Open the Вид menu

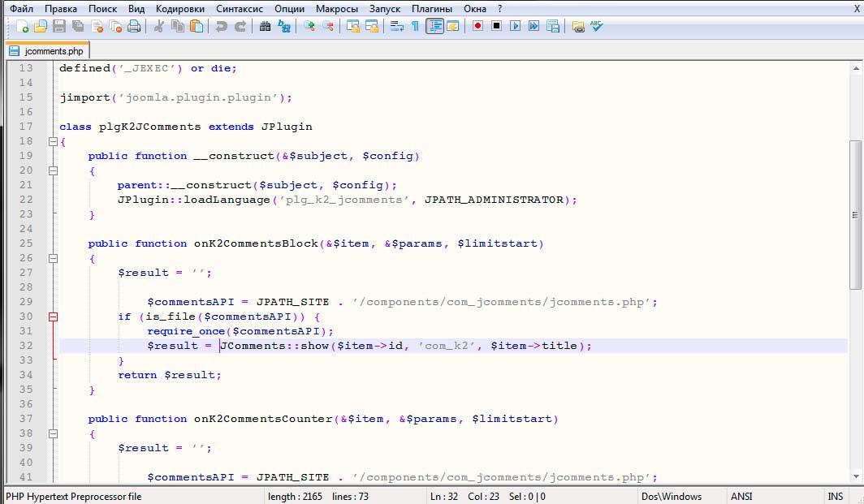[x=136, y=9]
